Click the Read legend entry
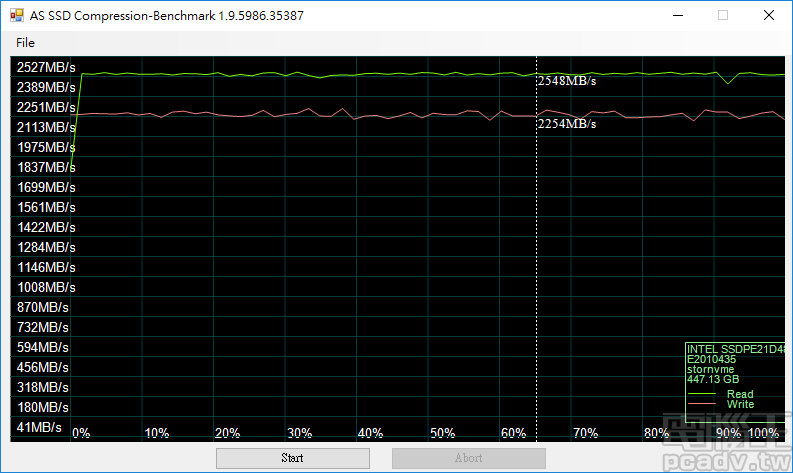Screen dimensions: 793x473 coord(740,394)
